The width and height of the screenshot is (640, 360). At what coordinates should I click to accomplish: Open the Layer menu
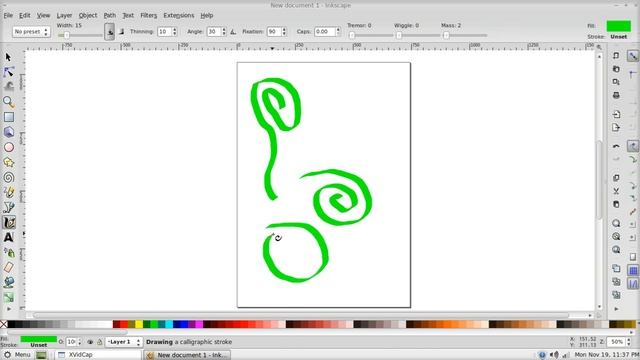(x=64, y=16)
